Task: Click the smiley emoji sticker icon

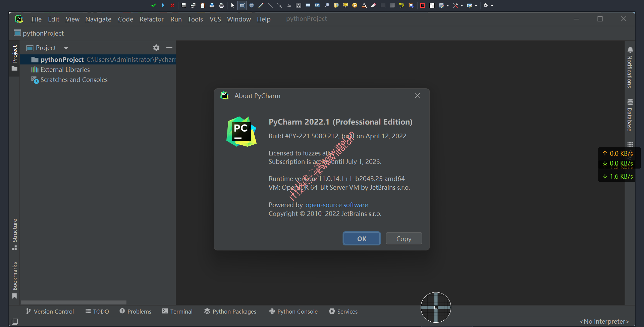Action: 355,5
